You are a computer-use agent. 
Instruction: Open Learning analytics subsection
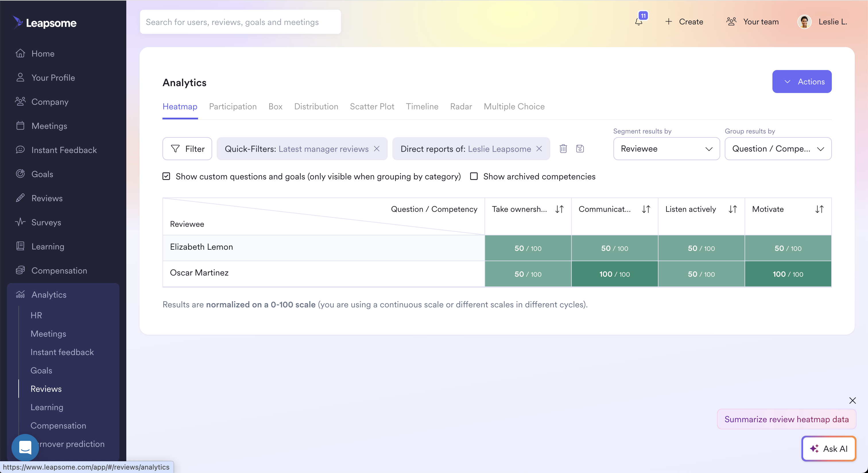[x=47, y=407]
